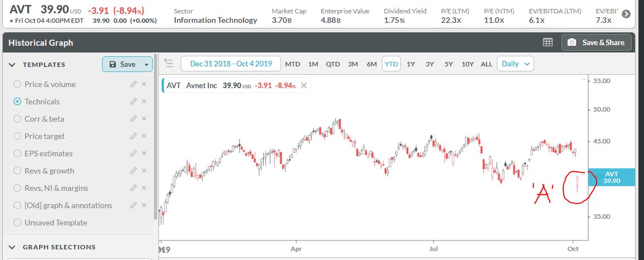Save the current template
The image size is (644, 260).
(123, 65)
